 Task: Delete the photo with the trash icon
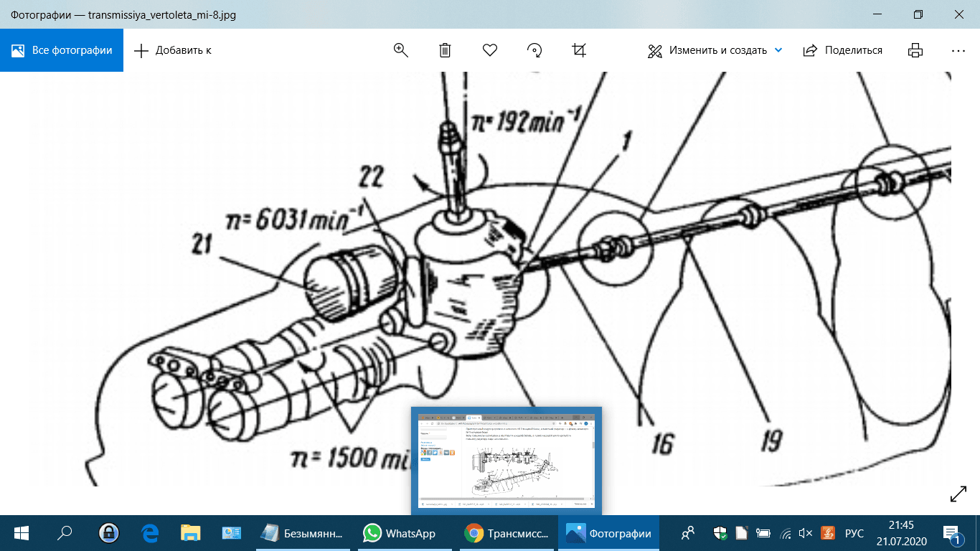click(x=445, y=50)
